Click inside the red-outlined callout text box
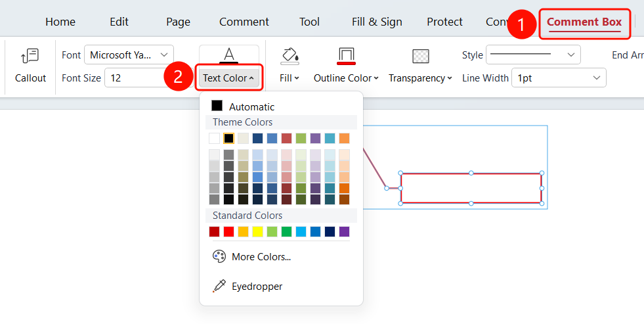644x324 pixels. (x=471, y=189)
